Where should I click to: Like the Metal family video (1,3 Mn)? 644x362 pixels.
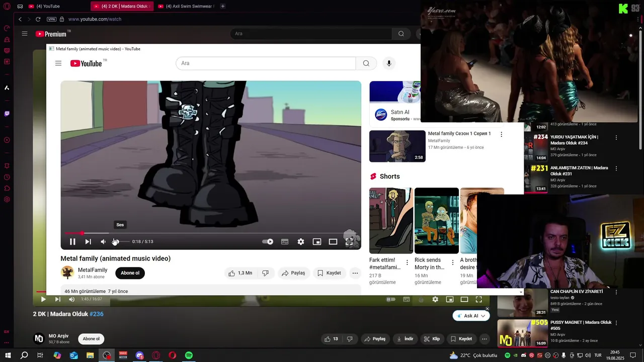[x=240, y=273]
